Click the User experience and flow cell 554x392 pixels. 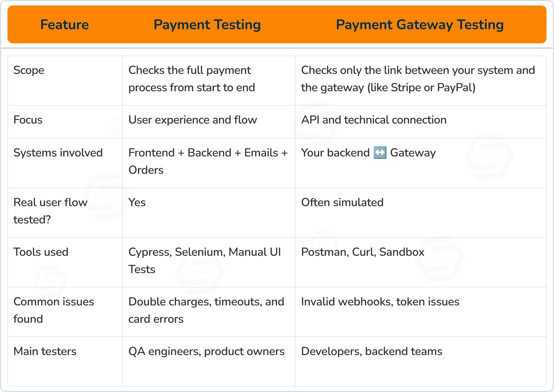(x=192, y=120)
